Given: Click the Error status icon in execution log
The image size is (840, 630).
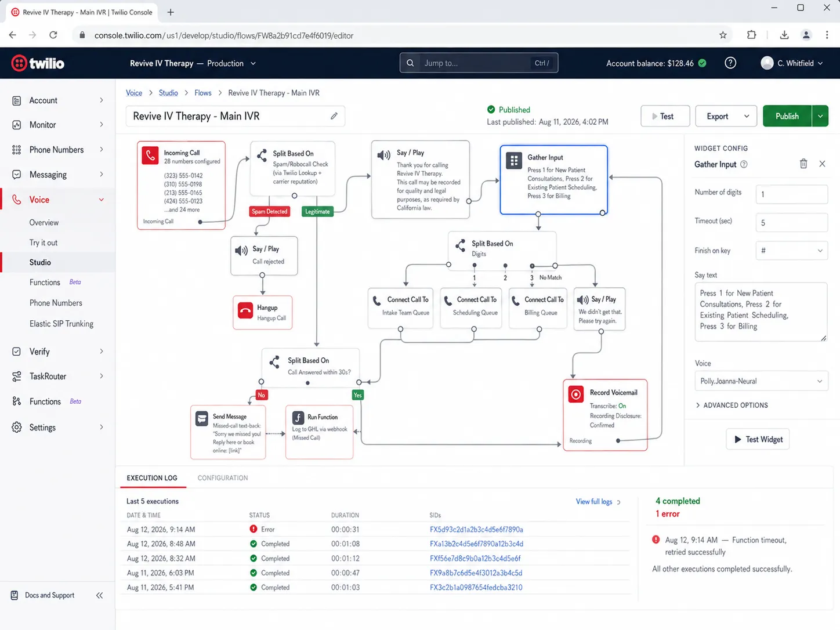Looking at the screenshot, I should (254, 529).
